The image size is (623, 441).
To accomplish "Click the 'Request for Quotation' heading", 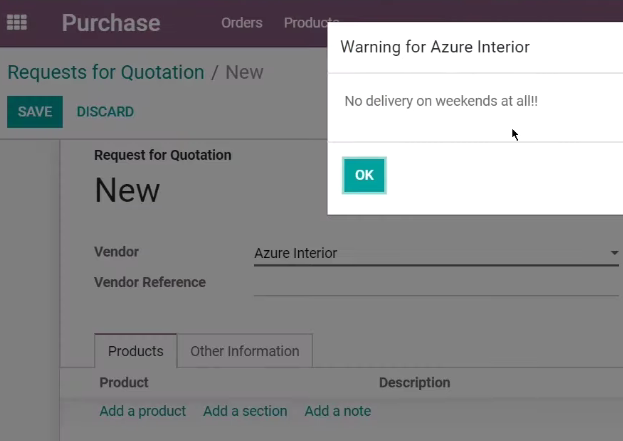I will (163, 155).
